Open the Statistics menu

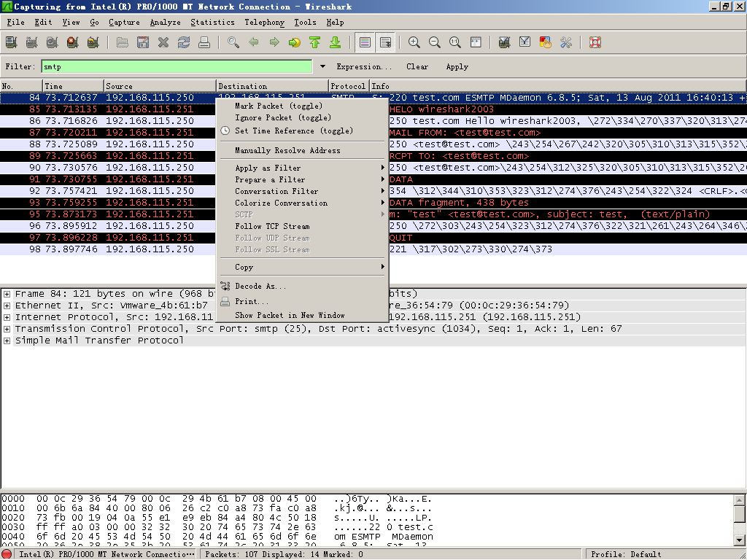pos(212,22)
